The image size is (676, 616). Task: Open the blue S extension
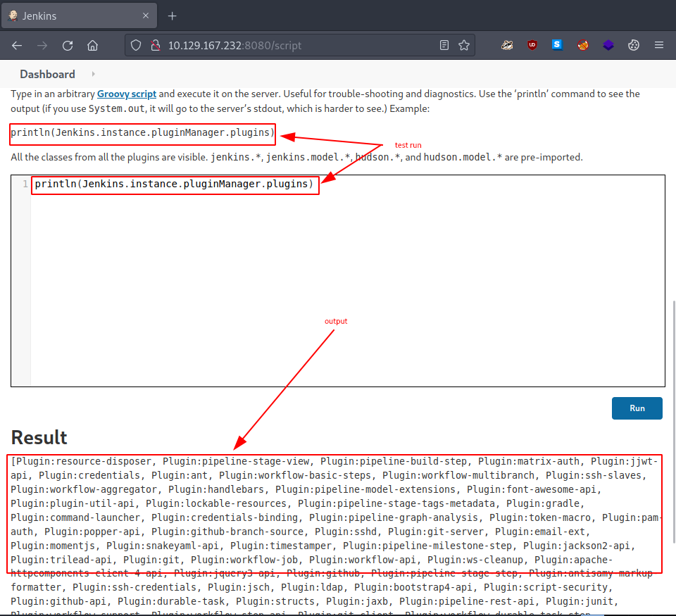[558, 45]
